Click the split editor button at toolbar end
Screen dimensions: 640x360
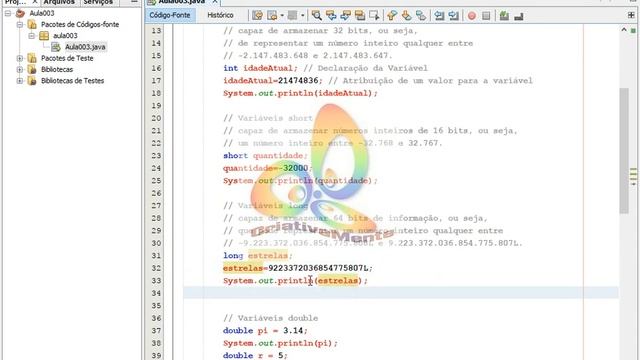click(631, 15)
